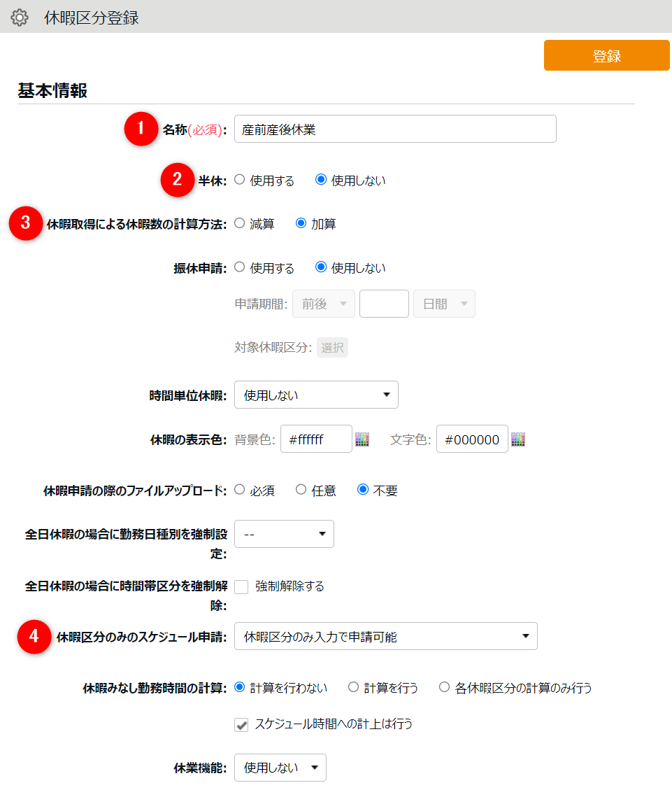Open the 時間単位休暇 dropdown
The height and width of the screenshot is (797, 672).
click(316, 395)
